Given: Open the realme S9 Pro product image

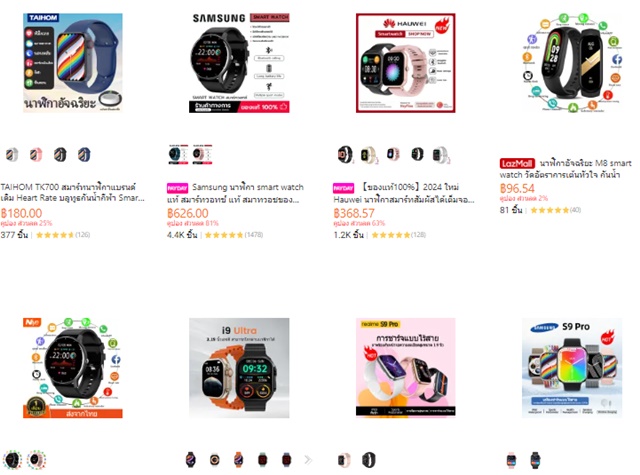Looking at the screenshot, I should click(406, 368).
